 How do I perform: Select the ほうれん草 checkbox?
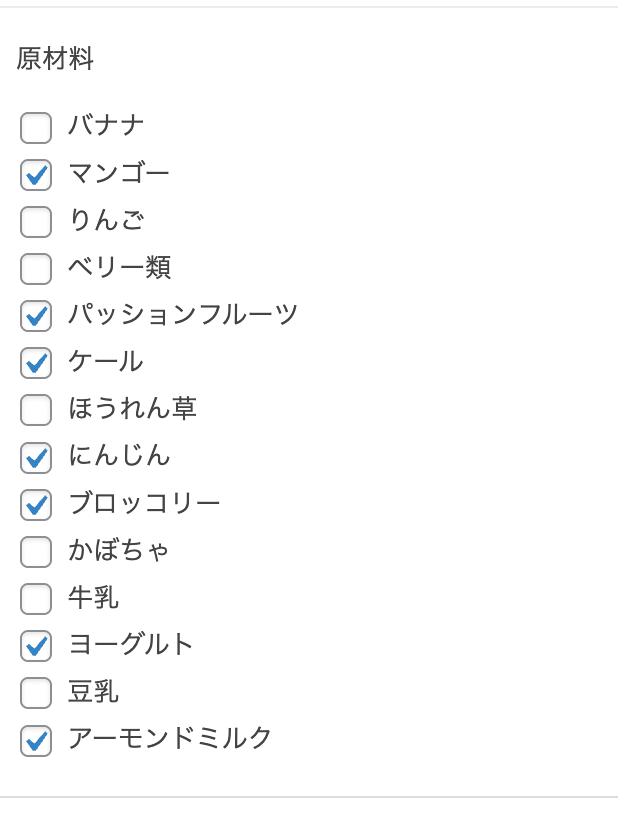click(x=36, y=410)
